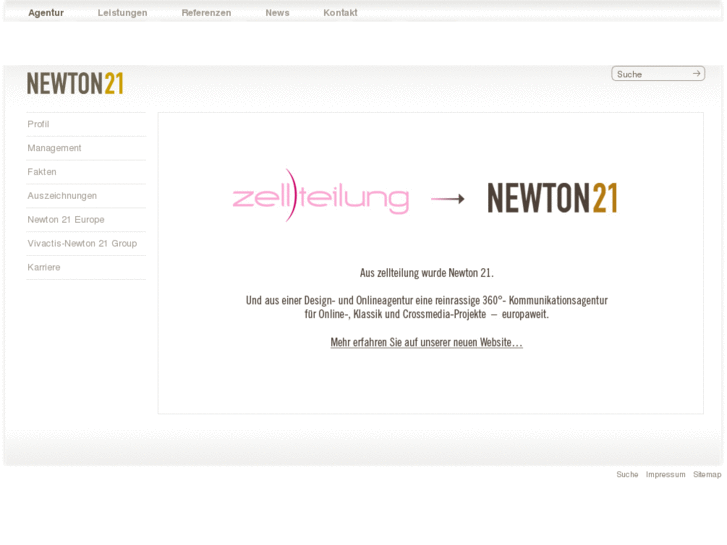This screenshot has height=545, width=727.
Task: Click the text 'Aus zellteilung wurde Newton 21.'
Action: tap(427, 273)
